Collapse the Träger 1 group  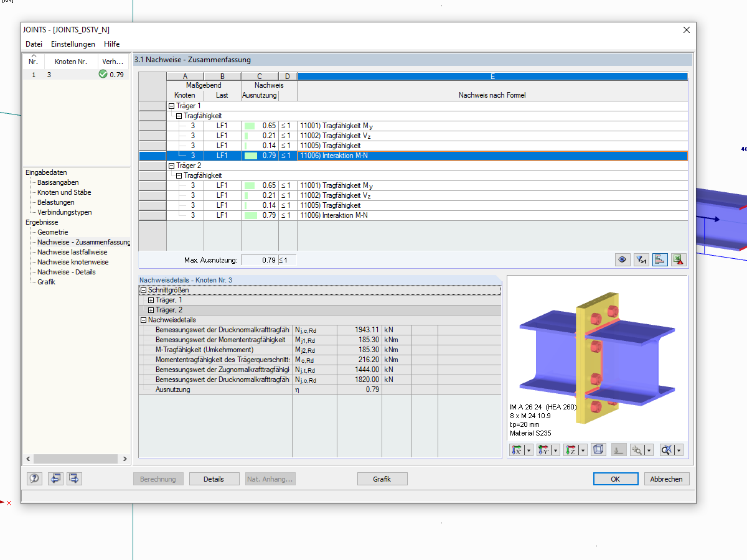[172, 106]
